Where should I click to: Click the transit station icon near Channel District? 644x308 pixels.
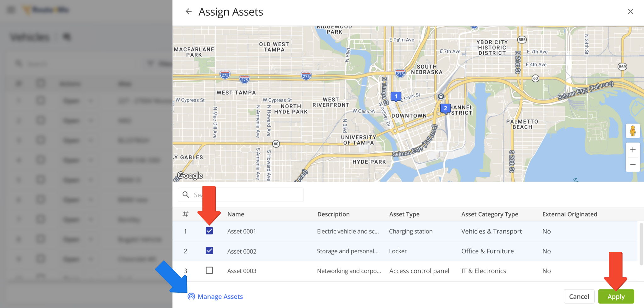coord(441,96)
